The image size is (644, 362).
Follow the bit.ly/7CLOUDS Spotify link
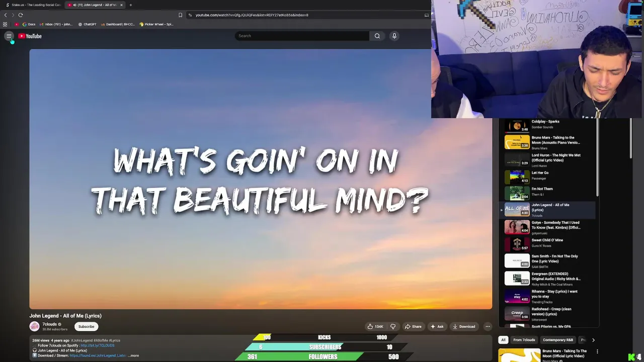click(97, 345)
